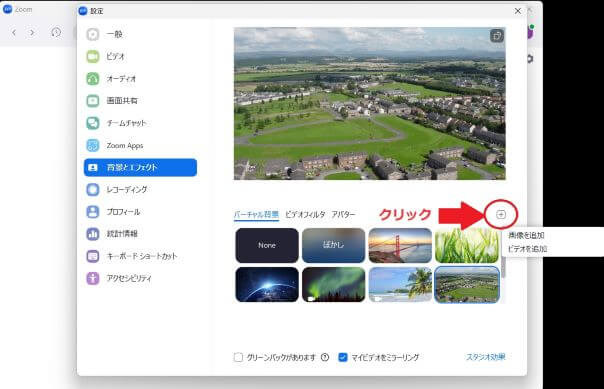Open the プロフィール person icon
The image size is (604, 389).
92,212
